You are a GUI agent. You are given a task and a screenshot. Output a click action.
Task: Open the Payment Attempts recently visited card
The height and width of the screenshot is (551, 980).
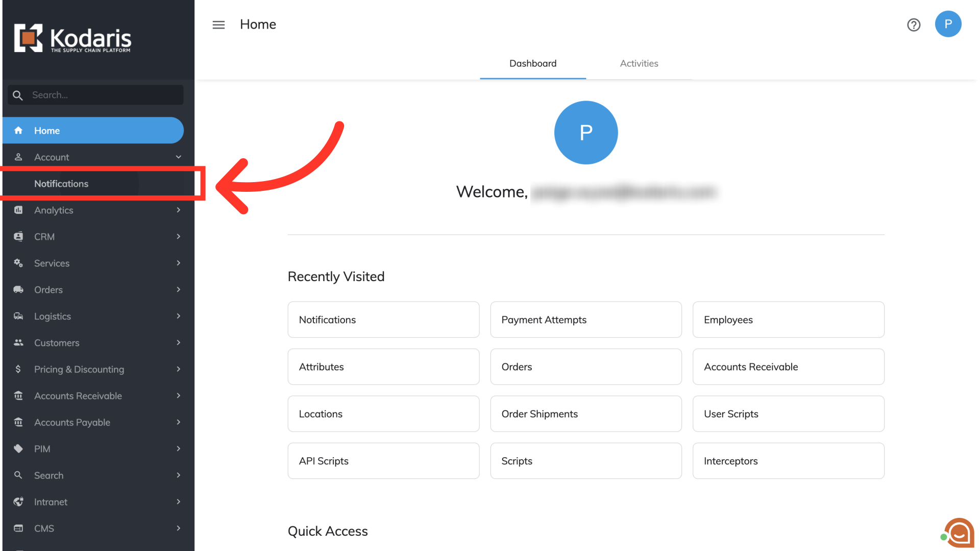(x=585, y=320)
